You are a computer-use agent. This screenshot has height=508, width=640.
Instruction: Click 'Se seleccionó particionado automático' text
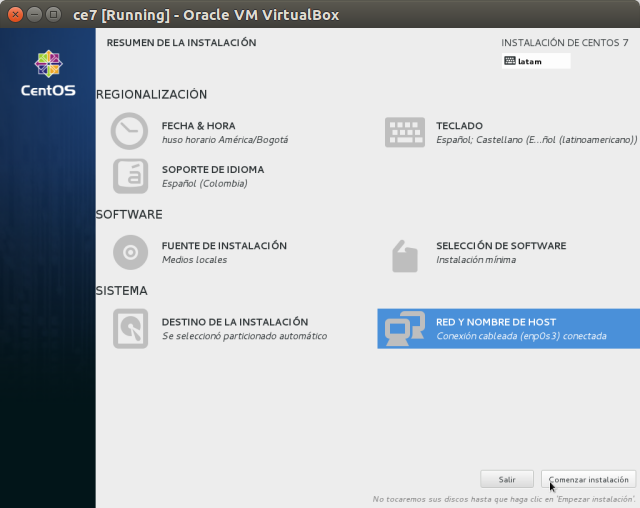(x=244, y=336)
